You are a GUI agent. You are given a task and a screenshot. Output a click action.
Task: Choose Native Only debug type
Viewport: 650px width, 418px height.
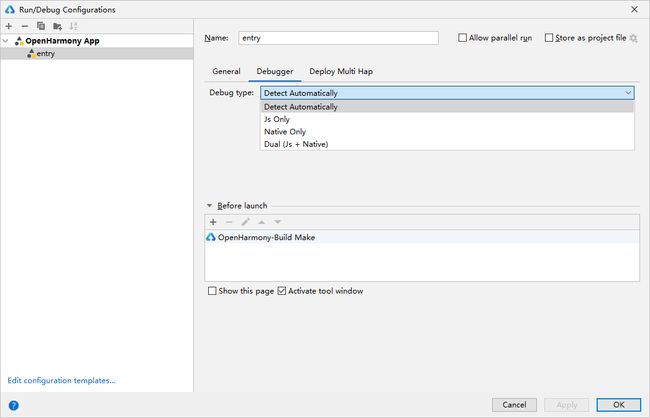pyautogui.click(x=447, y=132)
